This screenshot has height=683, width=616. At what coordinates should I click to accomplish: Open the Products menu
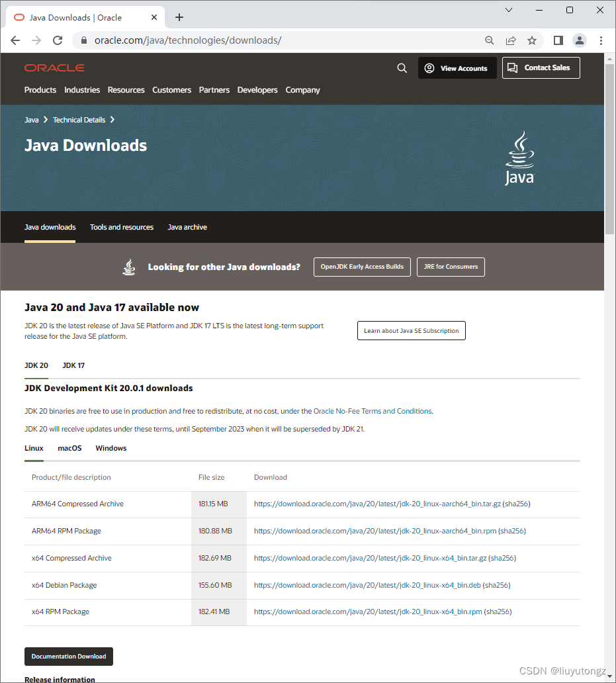[40, 90]
